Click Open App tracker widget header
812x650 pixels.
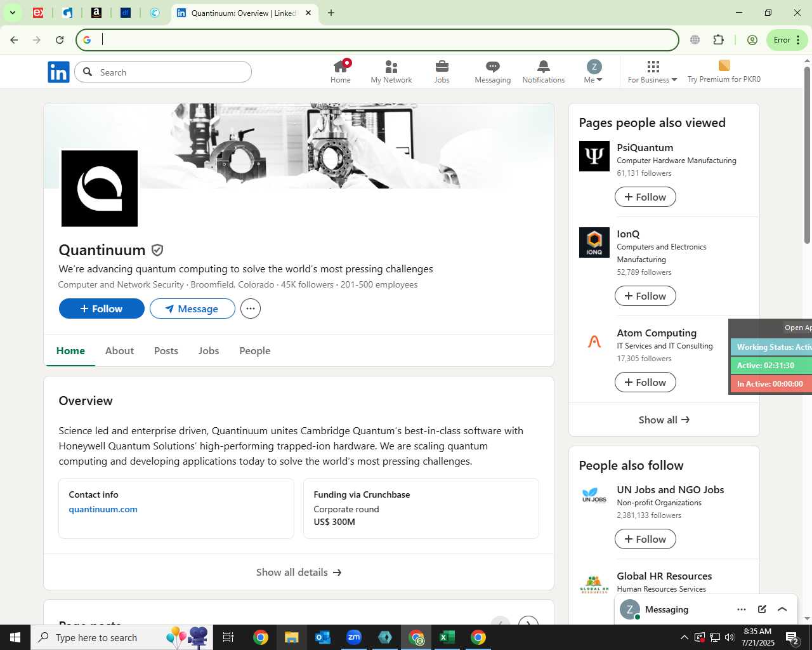[x=797, y=328]
